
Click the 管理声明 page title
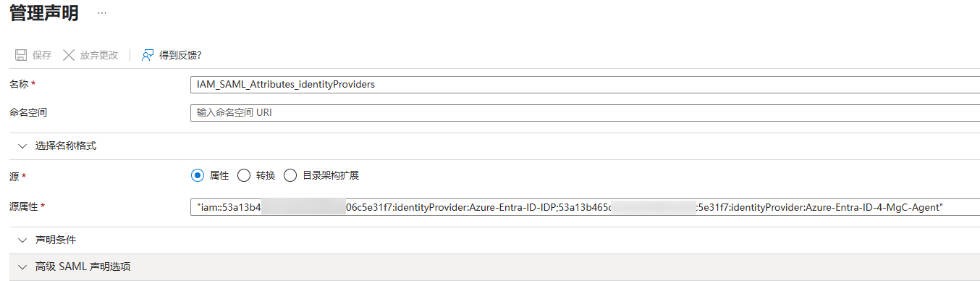coord(44,13)
